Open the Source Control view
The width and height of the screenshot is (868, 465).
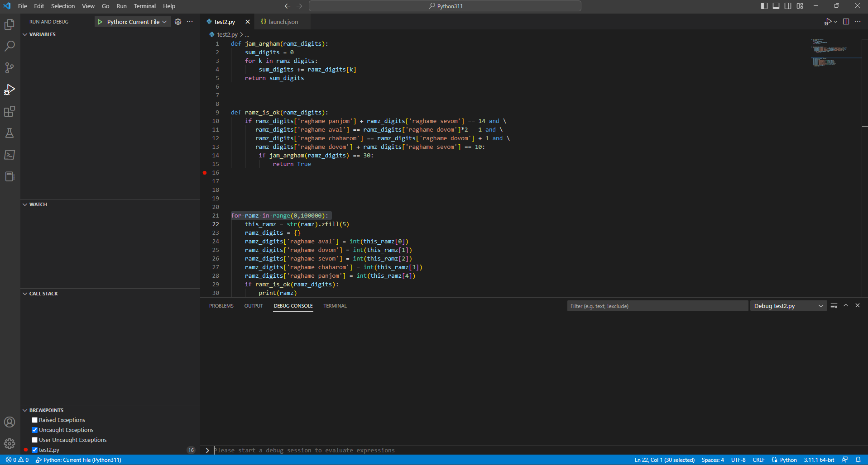pos(10,67)
